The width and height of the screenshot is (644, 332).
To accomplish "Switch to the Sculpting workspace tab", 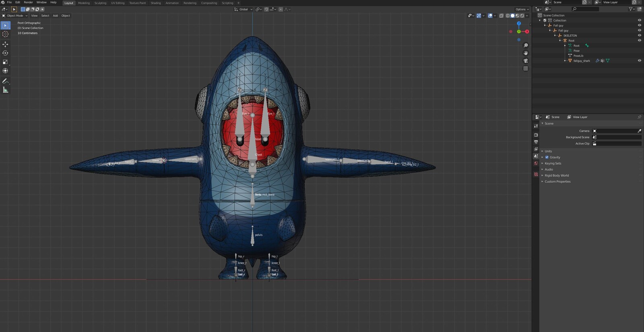I will [100, 3].
